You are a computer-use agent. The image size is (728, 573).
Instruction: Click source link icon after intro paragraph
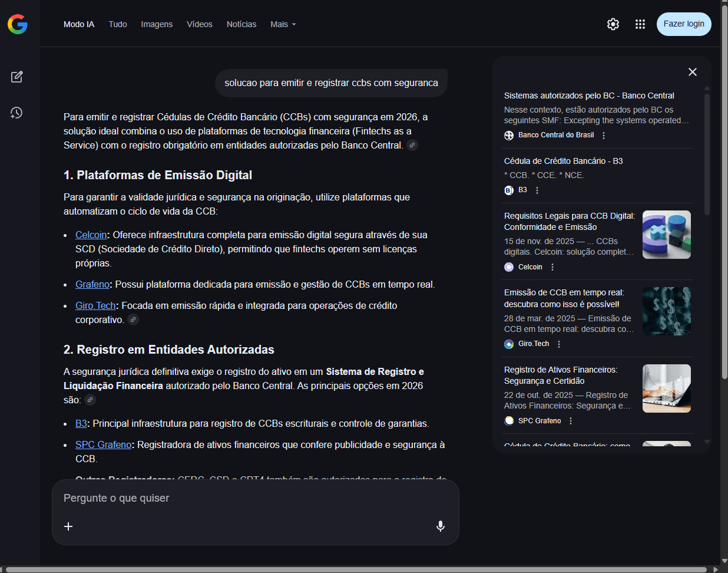tap(413, 145)
